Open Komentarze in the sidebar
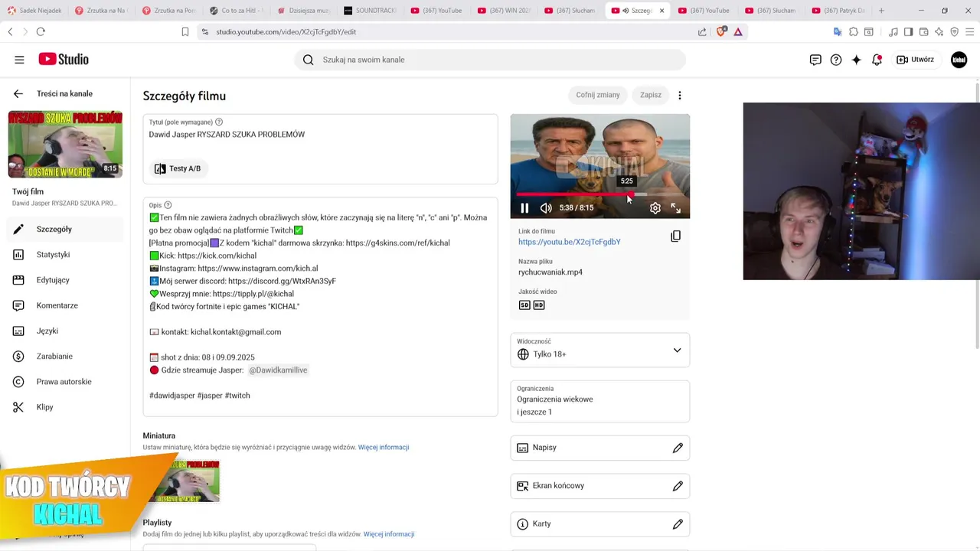The width and height of the screenshot is (980, 551). click(x=65, y=305)
